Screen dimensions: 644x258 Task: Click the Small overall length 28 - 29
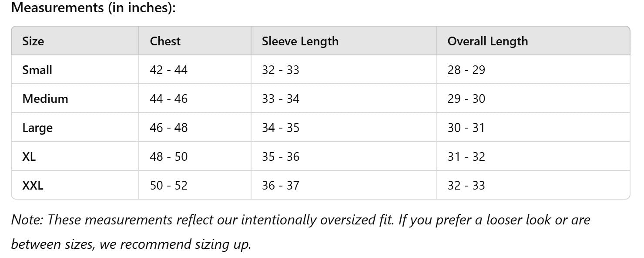pyautogui.click(x=466, y=70)
